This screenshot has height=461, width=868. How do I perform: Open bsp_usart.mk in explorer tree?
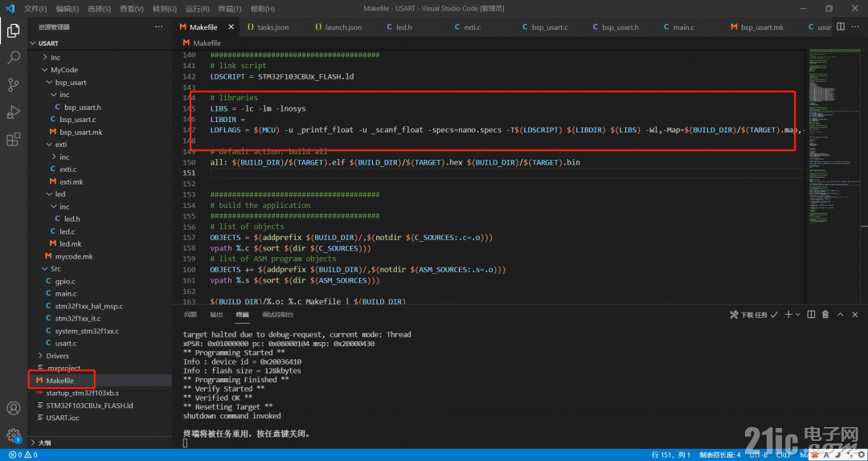pos(81,132)
